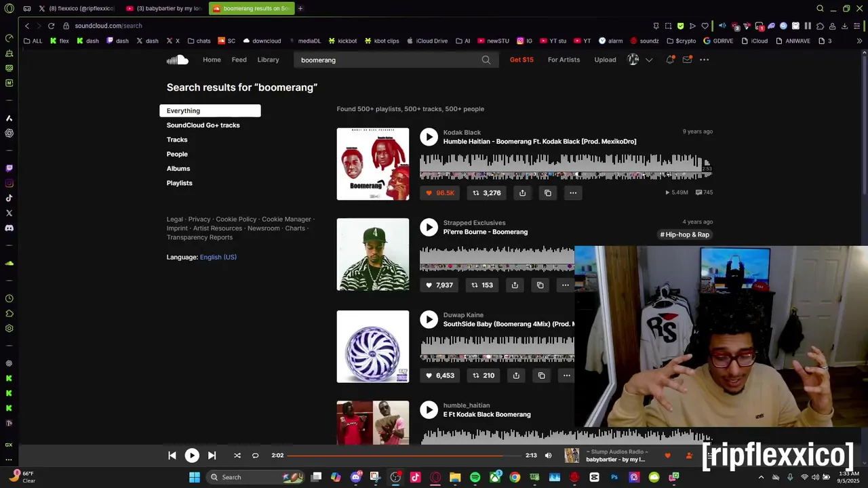Viewport: 868px width, 488px height.
Task: Open the messages envelope icon
Action: [687, 60]
